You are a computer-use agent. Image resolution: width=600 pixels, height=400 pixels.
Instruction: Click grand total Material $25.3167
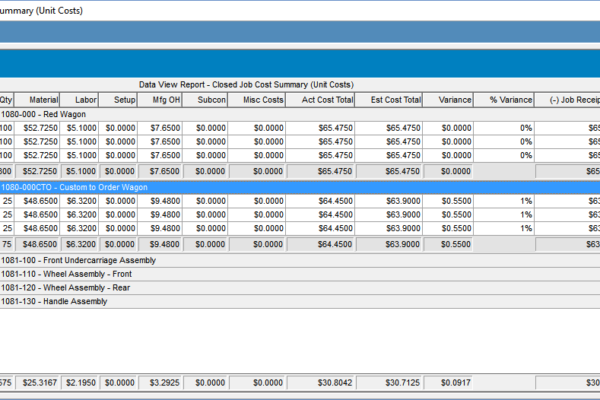point(37,383)
